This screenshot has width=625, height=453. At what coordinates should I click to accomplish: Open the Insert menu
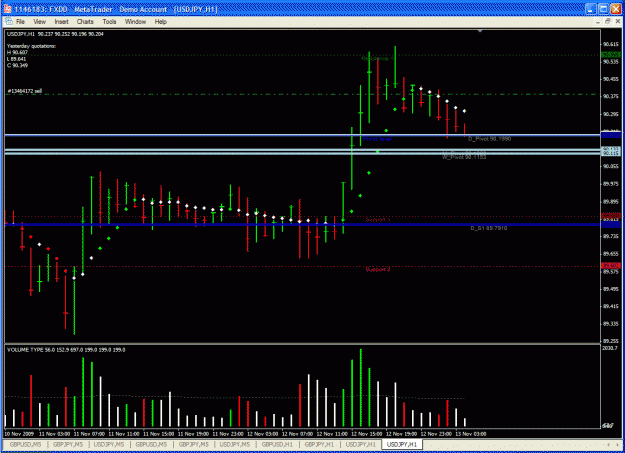coord(61,22)
